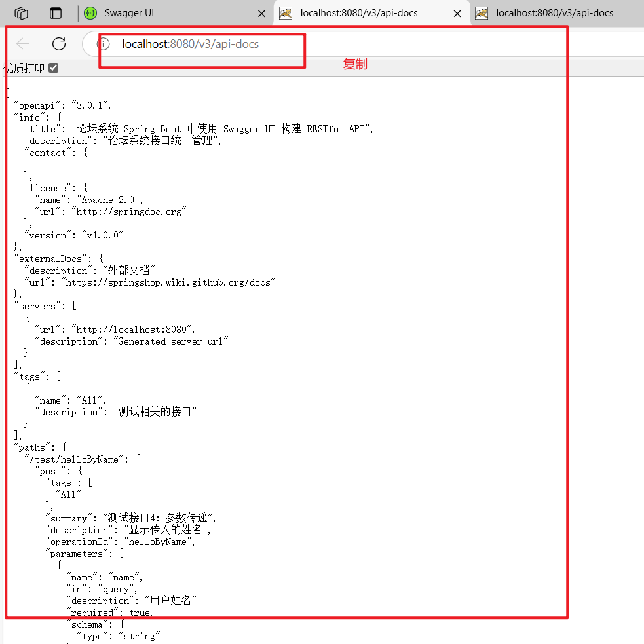This screenshot has height=644, width=644.
Task: Click the "name": "name" parameter line
Action: pyautogui.click(x=104, y=577)
